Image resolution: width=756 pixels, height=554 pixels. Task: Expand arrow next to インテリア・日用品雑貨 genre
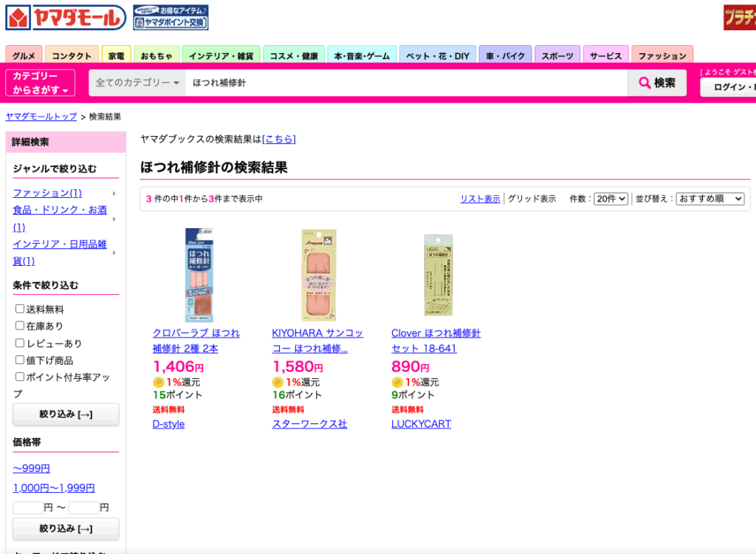114,253
